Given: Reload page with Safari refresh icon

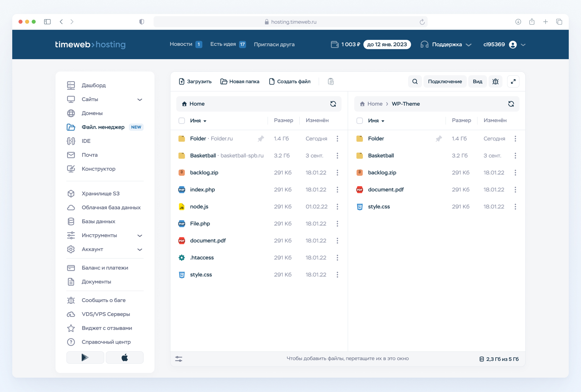Looking at the screenshot, I should tap(422, 22).
